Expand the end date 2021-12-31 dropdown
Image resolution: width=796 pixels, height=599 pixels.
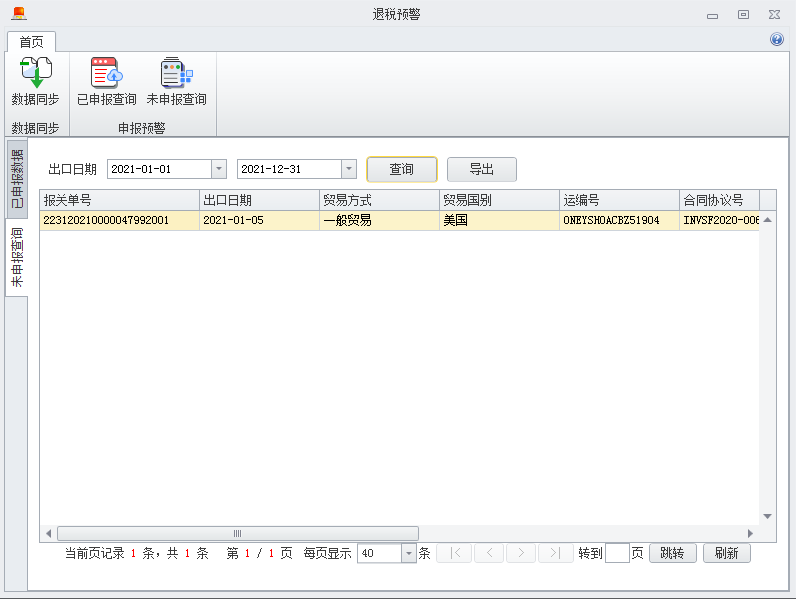click(349, 169)
